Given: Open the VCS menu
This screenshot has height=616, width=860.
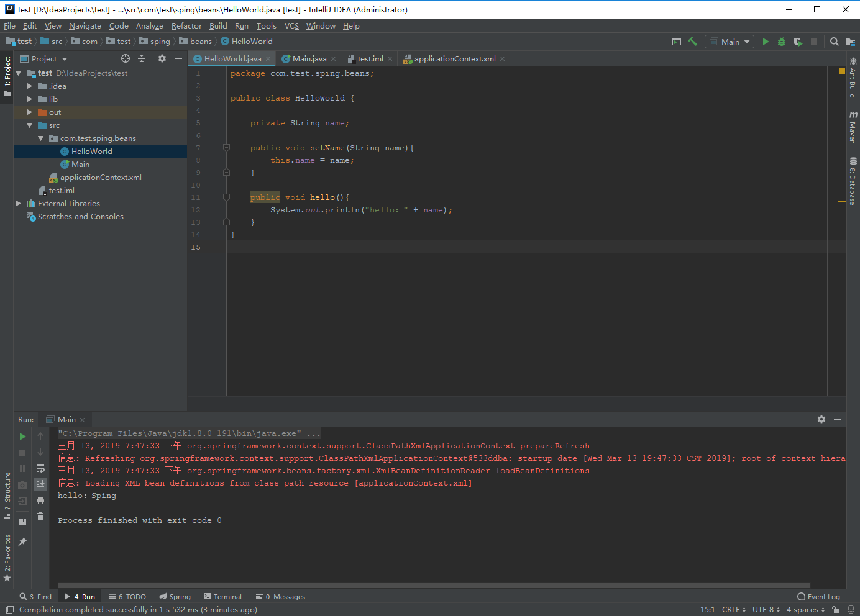Looking at the screenshot, I should [x=291, y=26].
